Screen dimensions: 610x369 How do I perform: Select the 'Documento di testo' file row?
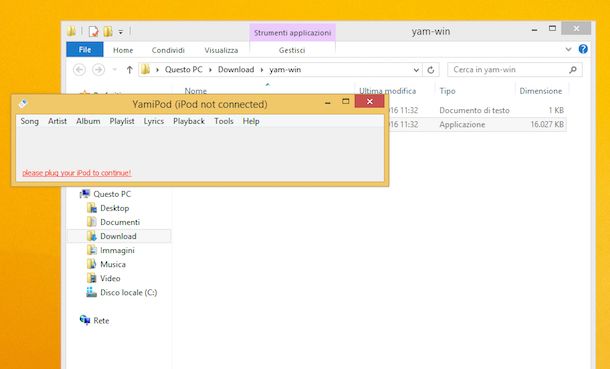(477, 110)
